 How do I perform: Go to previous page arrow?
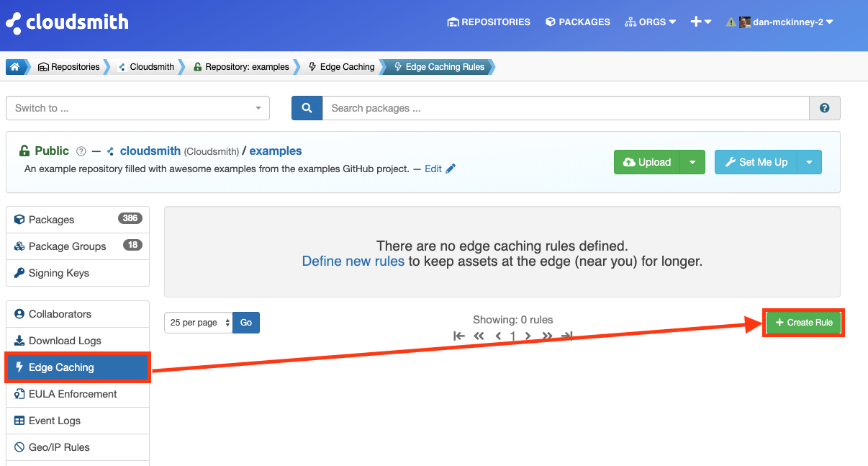point(498,336)
